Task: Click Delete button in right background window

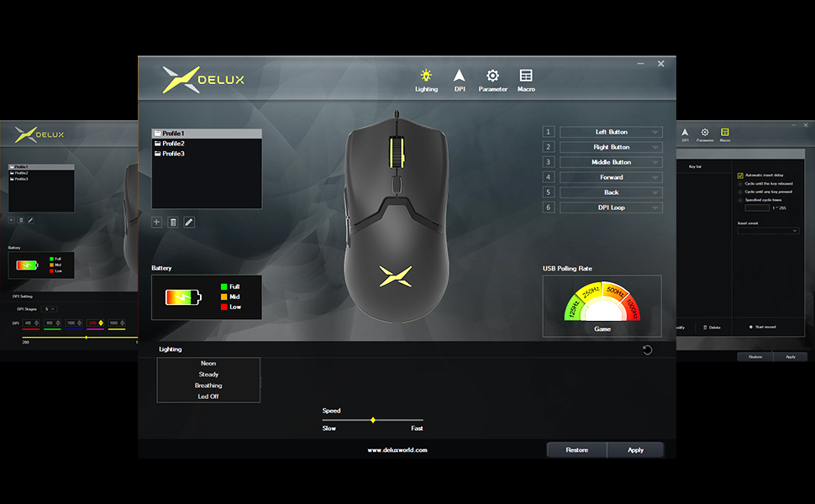Action: (x=712, y=328)
